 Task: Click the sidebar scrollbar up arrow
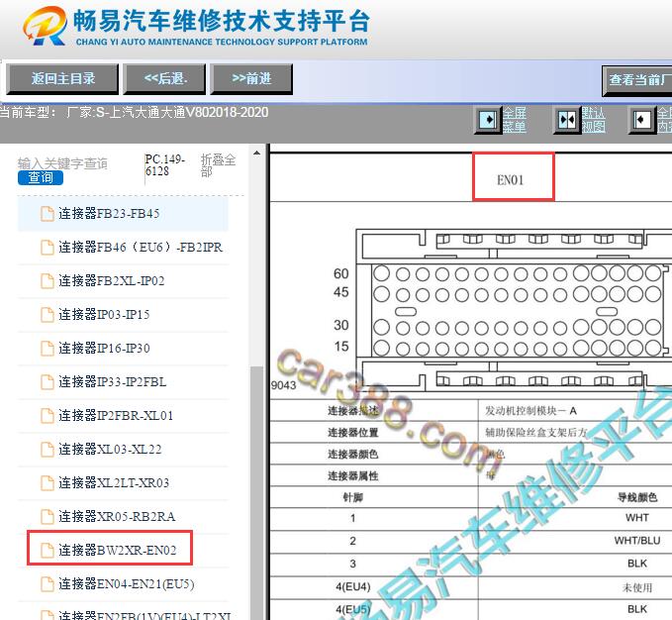point(256,154)
